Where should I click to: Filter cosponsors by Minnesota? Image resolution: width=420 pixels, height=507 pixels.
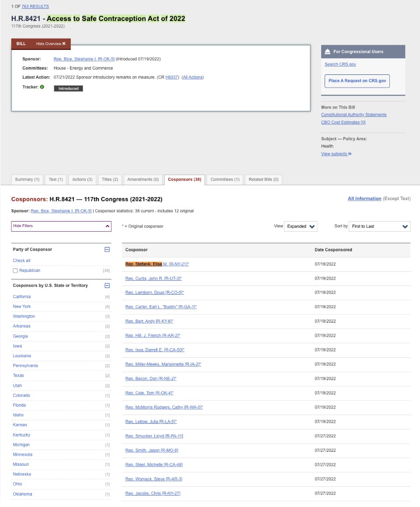click(23, 454)
